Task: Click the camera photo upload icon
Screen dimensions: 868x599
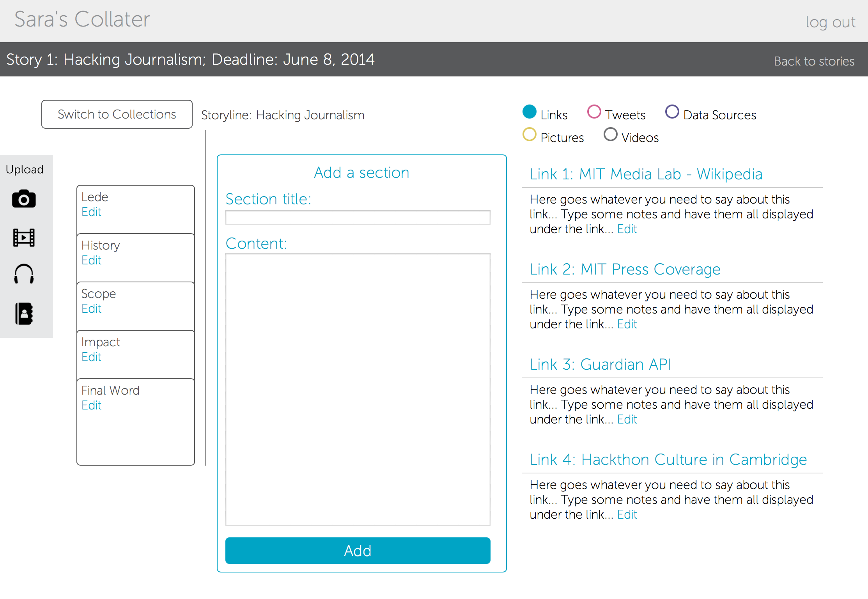Action: [x=24, y=199]
